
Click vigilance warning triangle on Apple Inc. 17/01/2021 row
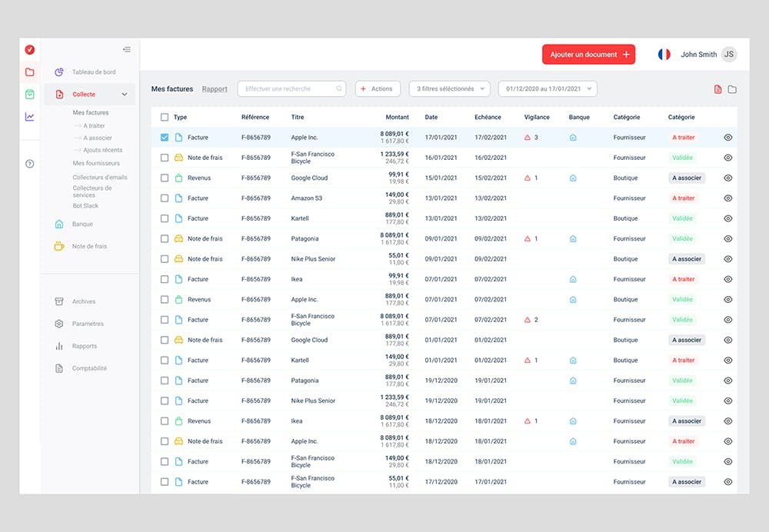(528, 138)
